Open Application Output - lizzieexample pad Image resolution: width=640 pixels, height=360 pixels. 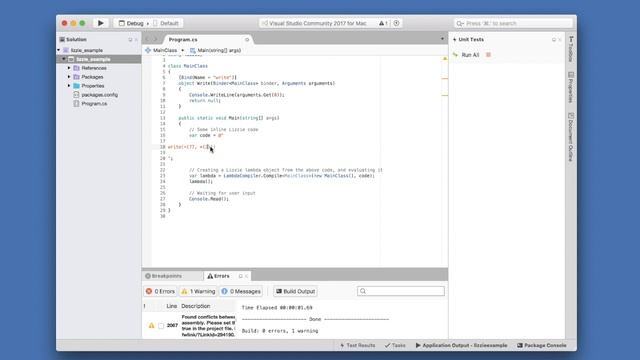tap(461, 345)
